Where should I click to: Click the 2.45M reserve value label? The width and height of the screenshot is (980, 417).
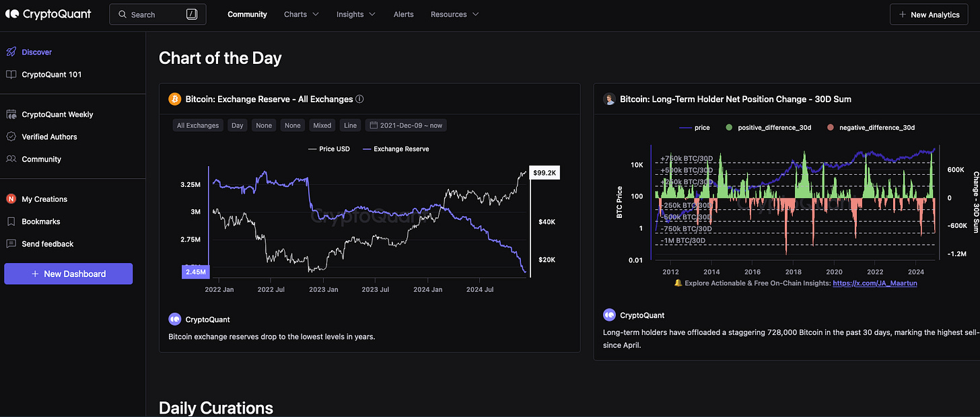pos(195,272)
